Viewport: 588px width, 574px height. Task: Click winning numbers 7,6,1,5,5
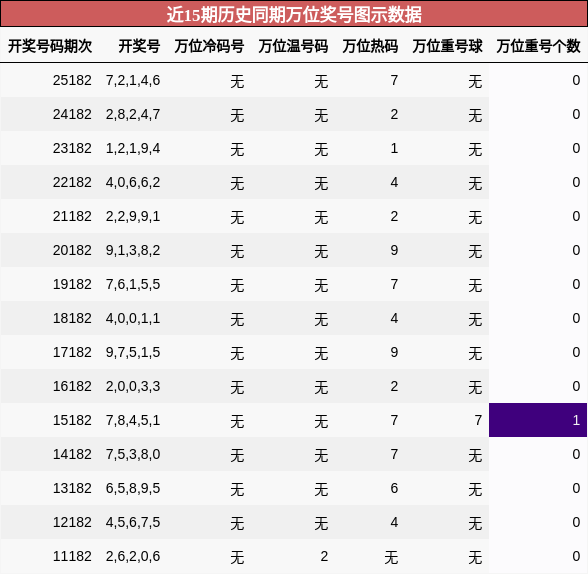(x=133, y=284)
